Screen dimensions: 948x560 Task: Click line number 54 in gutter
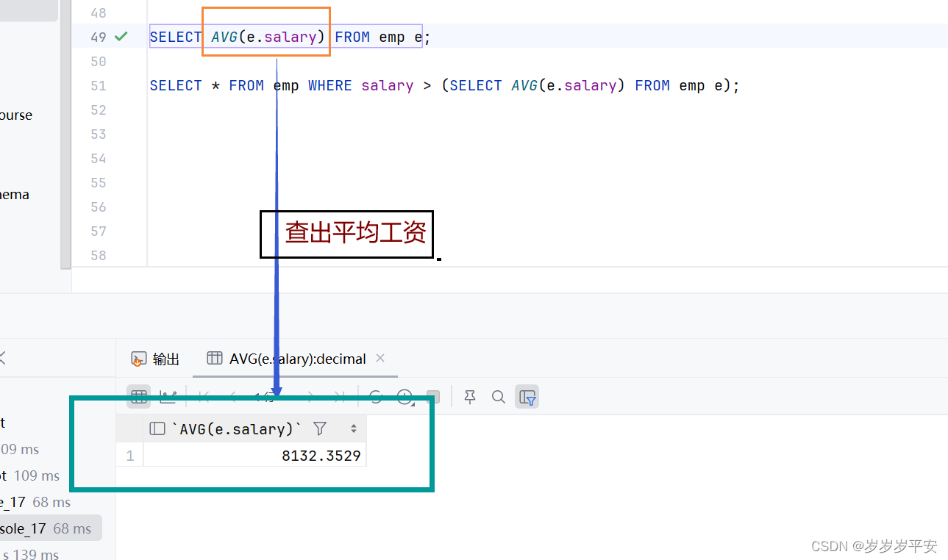(x=99, y=159)
